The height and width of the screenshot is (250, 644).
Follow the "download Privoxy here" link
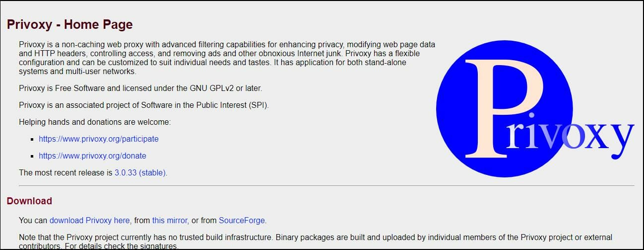point(89,220)
